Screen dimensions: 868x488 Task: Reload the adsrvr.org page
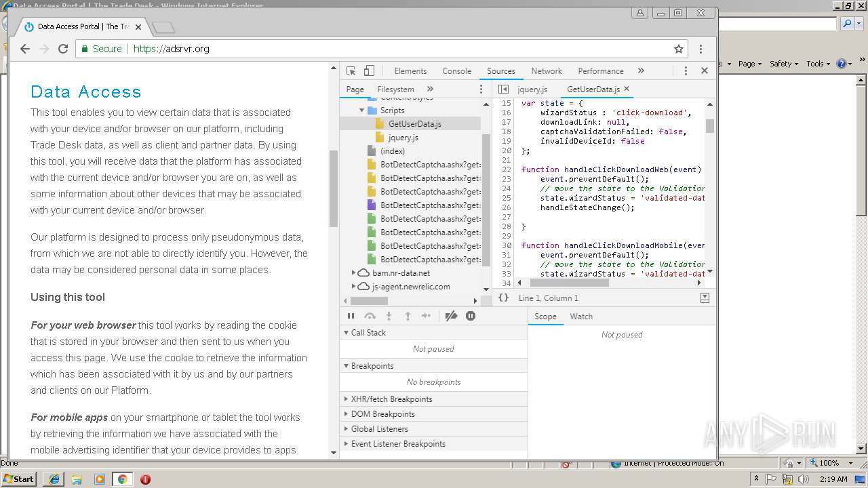click(63, 49)
